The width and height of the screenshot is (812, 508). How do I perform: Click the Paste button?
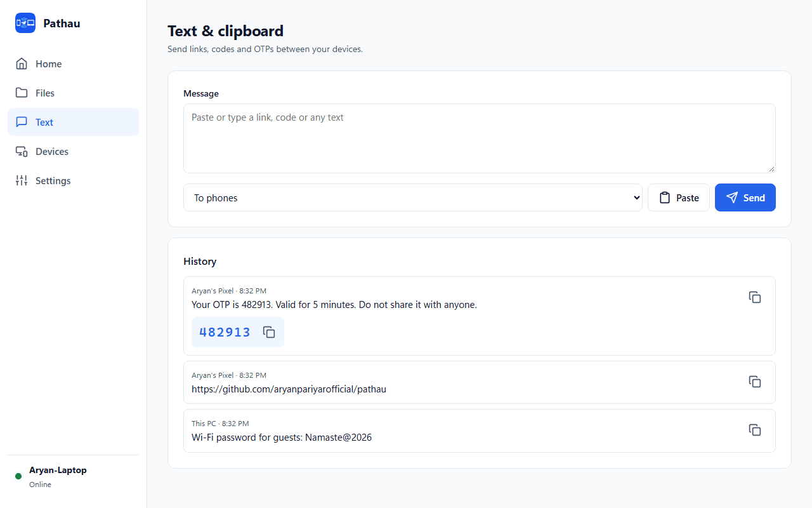coord(678,197)
